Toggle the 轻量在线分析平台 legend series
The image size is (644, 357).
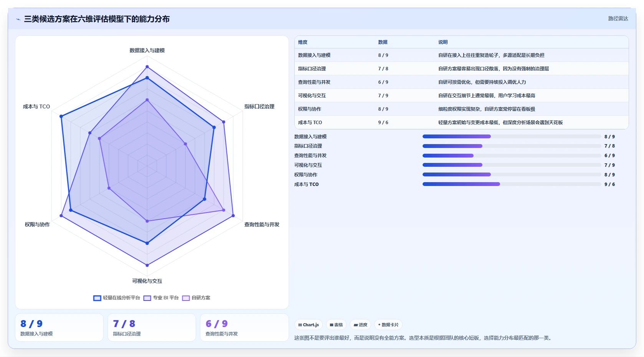pyautogui.click(x=117, y=298)
